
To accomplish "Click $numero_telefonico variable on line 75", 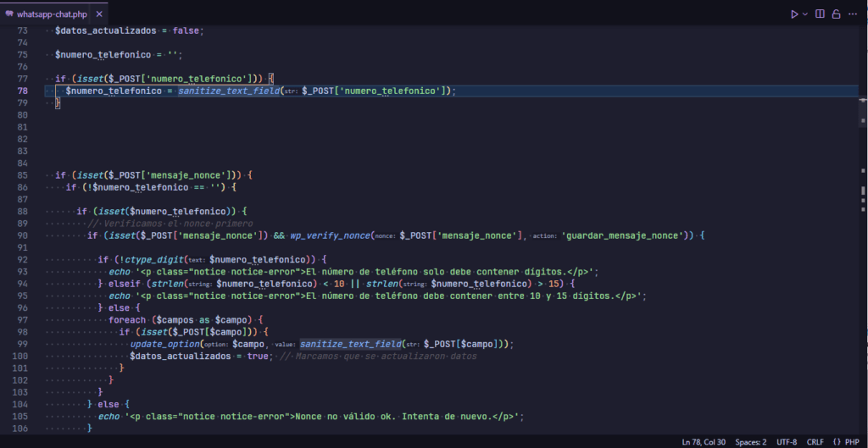I will [103, 55].
